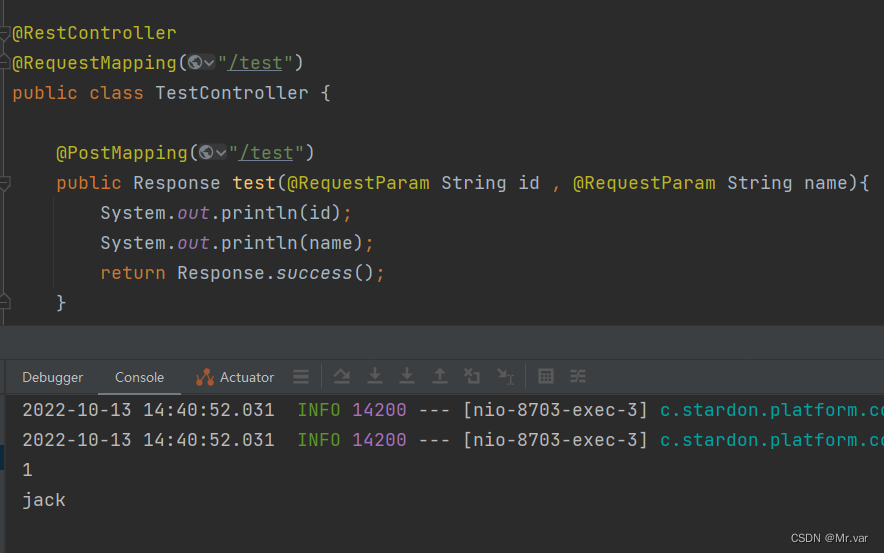Click the Force Step Into icon
Viewport: 884px width, 553px height.
pyautogui.click(x=407, y=376)
